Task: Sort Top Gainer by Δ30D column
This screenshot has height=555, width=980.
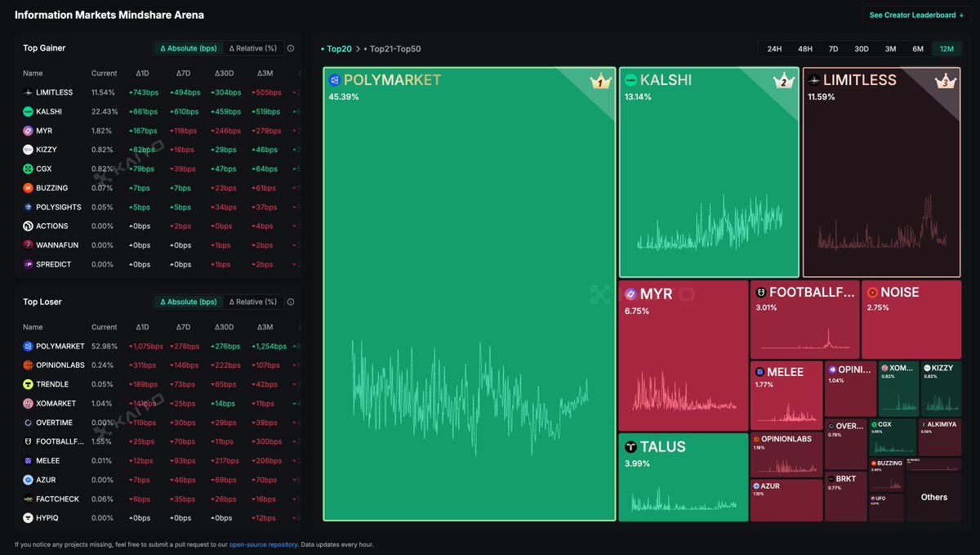Action: pos(225,73)
